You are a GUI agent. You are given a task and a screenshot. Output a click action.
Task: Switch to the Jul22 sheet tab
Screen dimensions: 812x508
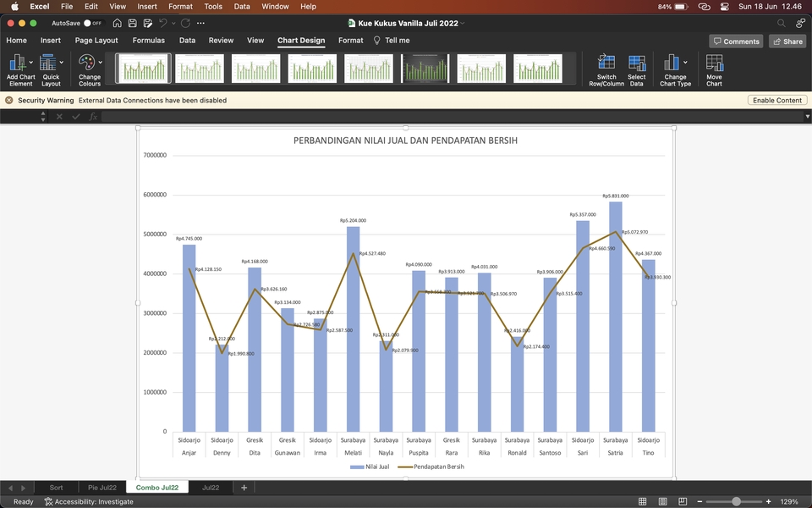pyautogui.click(x=210, y=487)
